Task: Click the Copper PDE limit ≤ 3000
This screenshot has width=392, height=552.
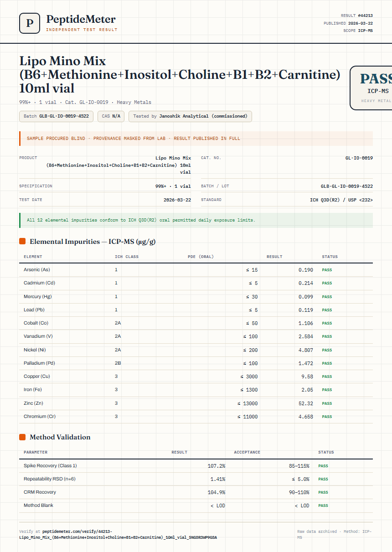Action: click(249, 377)
